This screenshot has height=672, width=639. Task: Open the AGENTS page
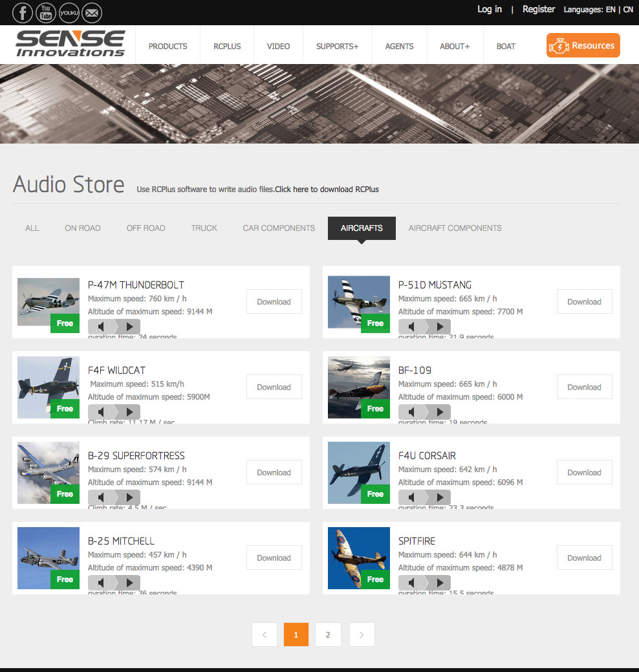[400, 47]
